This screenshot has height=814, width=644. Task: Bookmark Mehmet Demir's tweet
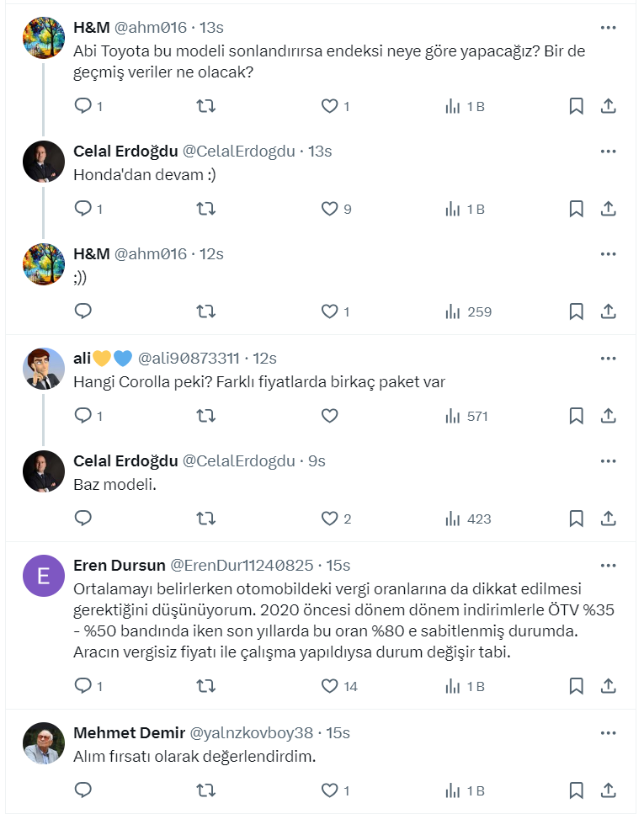pos(576,790)
